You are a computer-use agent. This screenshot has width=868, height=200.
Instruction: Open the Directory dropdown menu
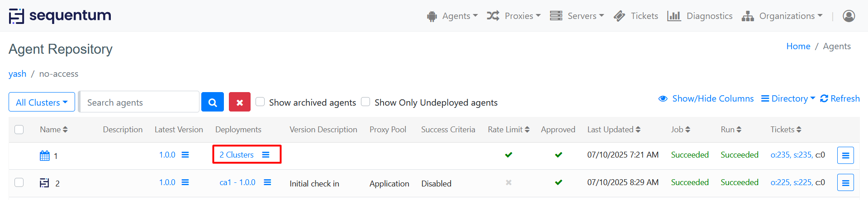(788, 98)
